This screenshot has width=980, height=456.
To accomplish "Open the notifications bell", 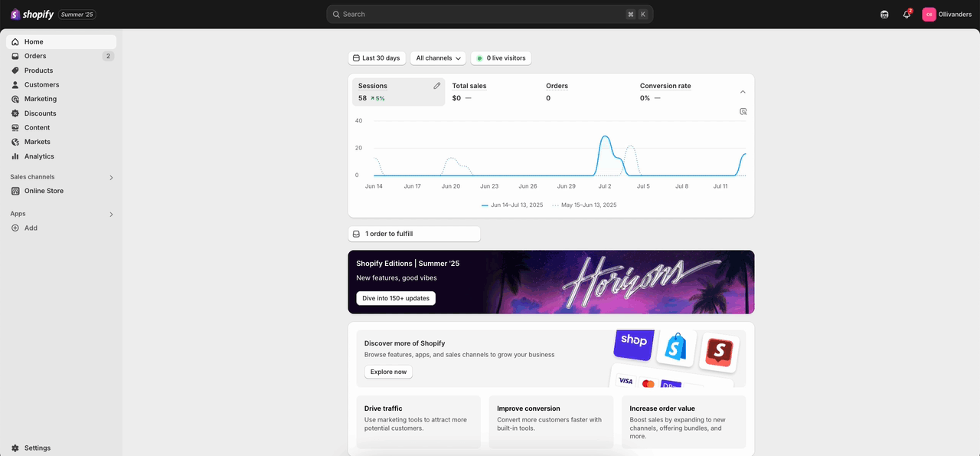I will pos(906,14).
